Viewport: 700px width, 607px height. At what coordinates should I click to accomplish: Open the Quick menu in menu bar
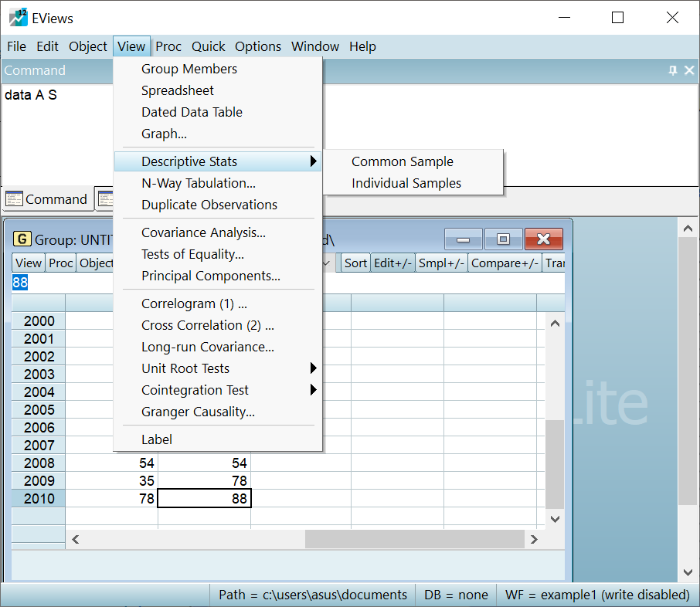(x=209, y=46)
